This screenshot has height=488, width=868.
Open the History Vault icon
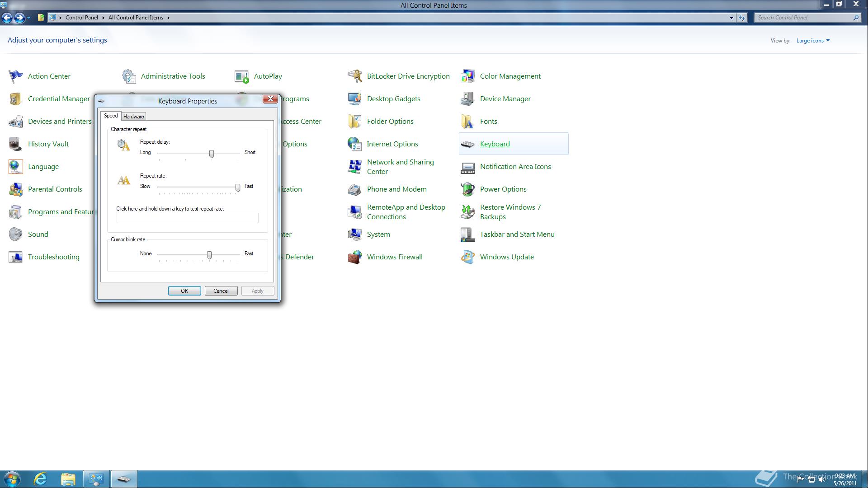(16, 144)
